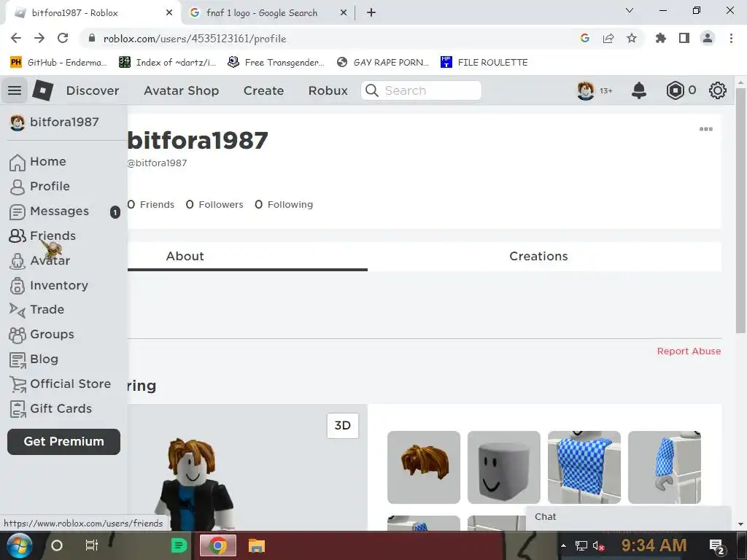Click the search magnifier icon
Image resolution: width=747 pixels, height=560 pixels.
pyautogui.click(x=372, y=90)
